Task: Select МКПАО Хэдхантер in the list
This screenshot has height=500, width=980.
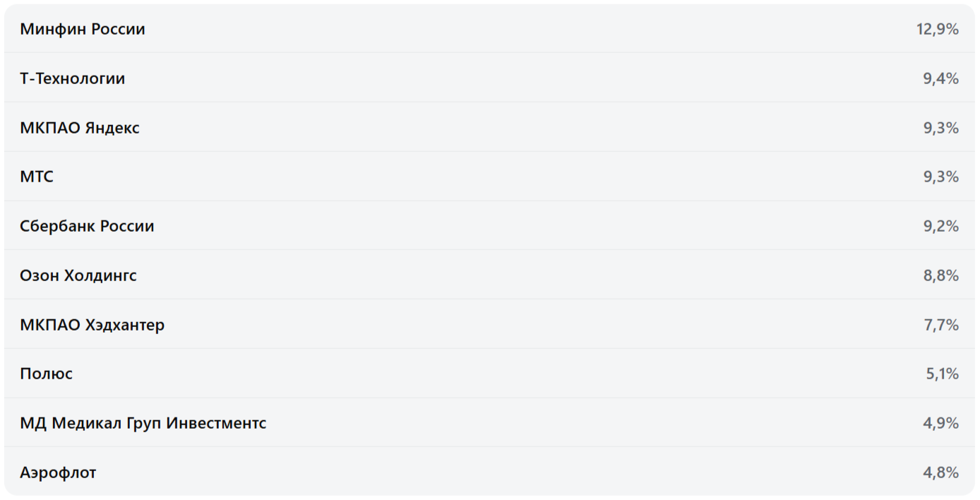Action: 92,325
